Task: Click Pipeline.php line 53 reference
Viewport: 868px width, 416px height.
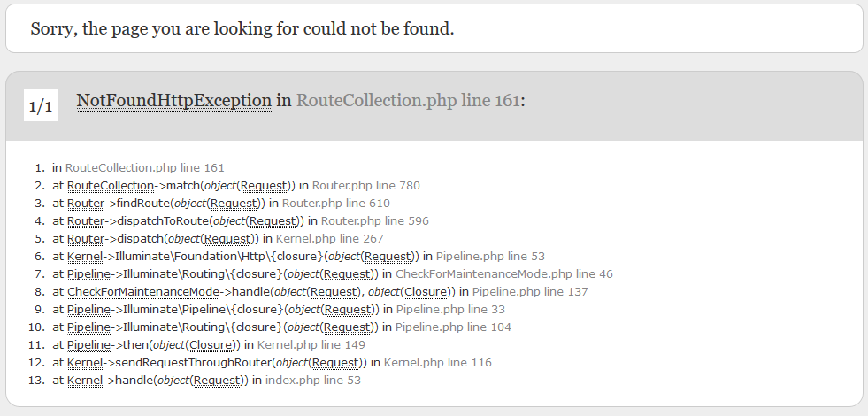Action: [490, 257]
